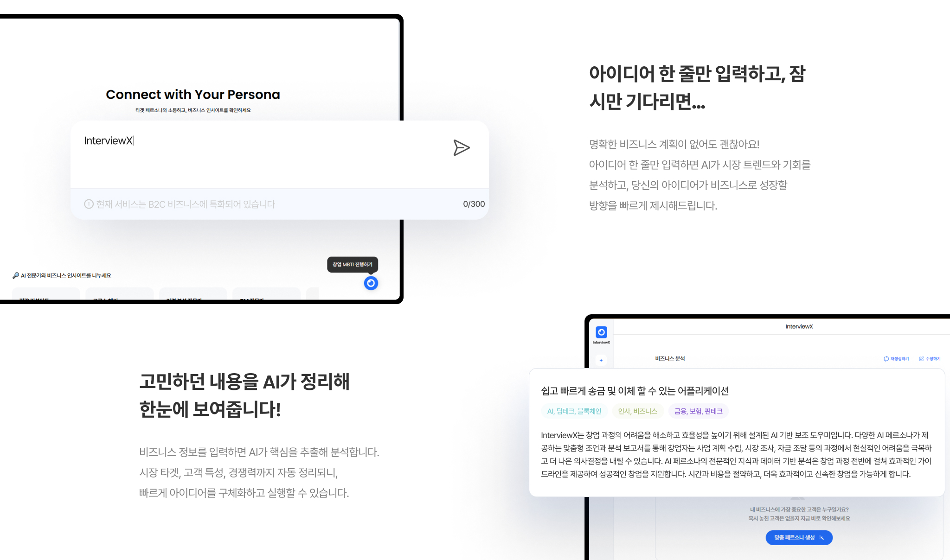The width and height of the screenshot is (950, 560).
Task: Regenerate analysis via 재생성하기
Action: [x=896, y=359]
